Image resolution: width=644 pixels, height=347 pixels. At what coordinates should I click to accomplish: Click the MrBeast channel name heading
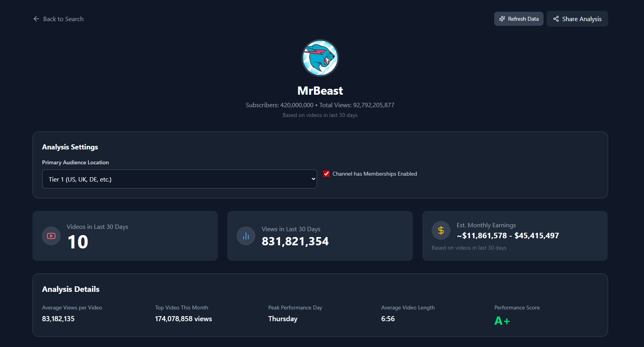pyautogui.click(x=320, y=91)
